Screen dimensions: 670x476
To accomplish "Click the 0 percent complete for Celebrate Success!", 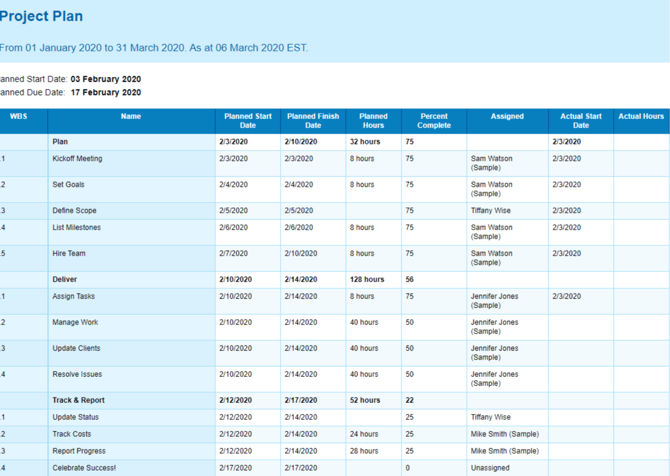I will click(x=408, y=468).
